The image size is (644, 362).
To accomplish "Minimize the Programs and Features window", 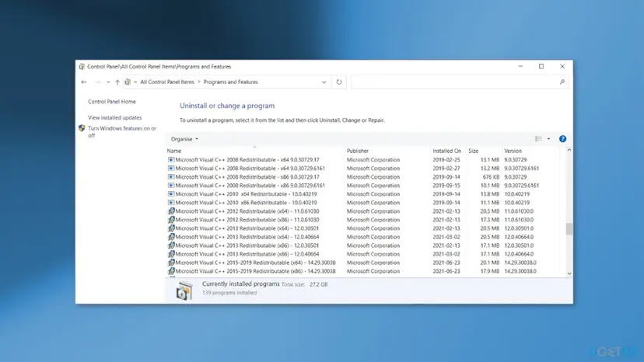I will pos(520,67).
